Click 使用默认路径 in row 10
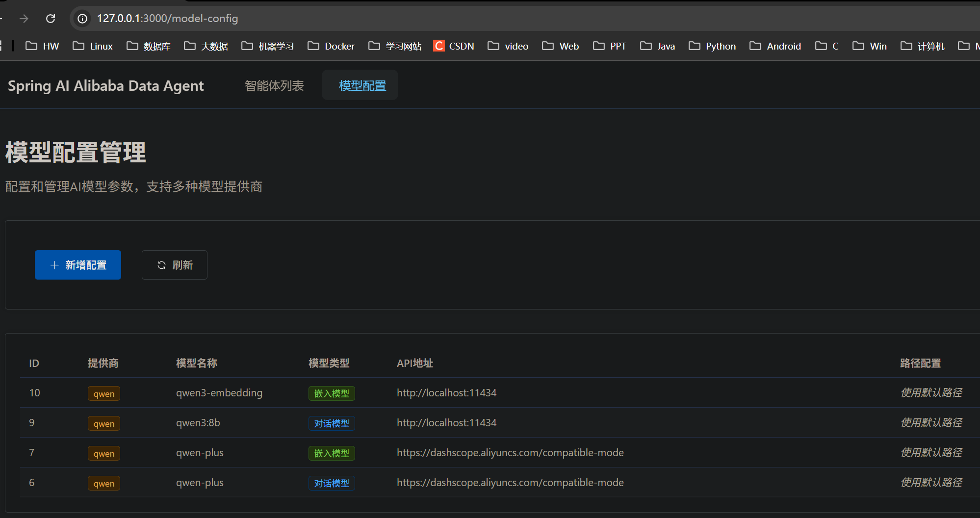980x518 pixels. 931,393
